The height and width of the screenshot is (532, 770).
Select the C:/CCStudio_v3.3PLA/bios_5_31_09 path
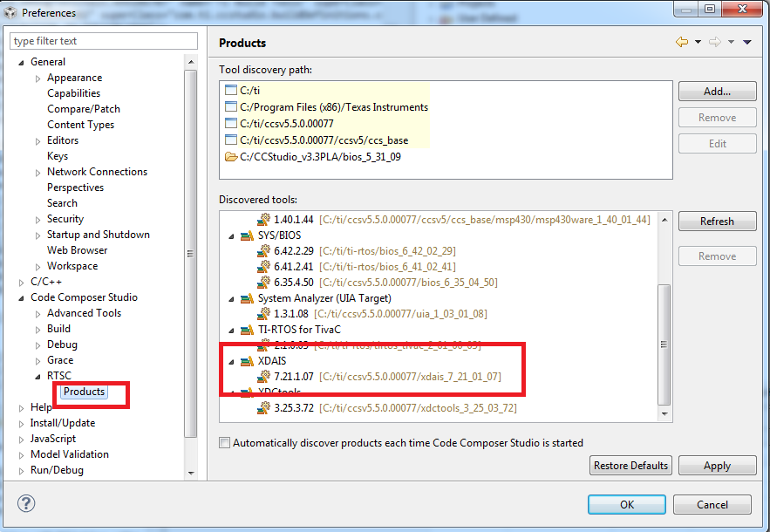click(320, 157)
